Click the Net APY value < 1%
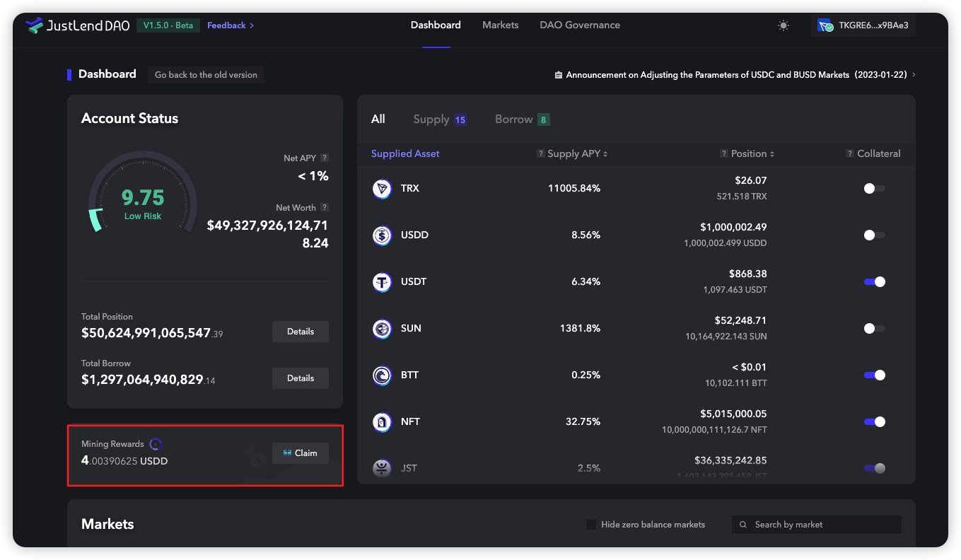 click(313, 176)
